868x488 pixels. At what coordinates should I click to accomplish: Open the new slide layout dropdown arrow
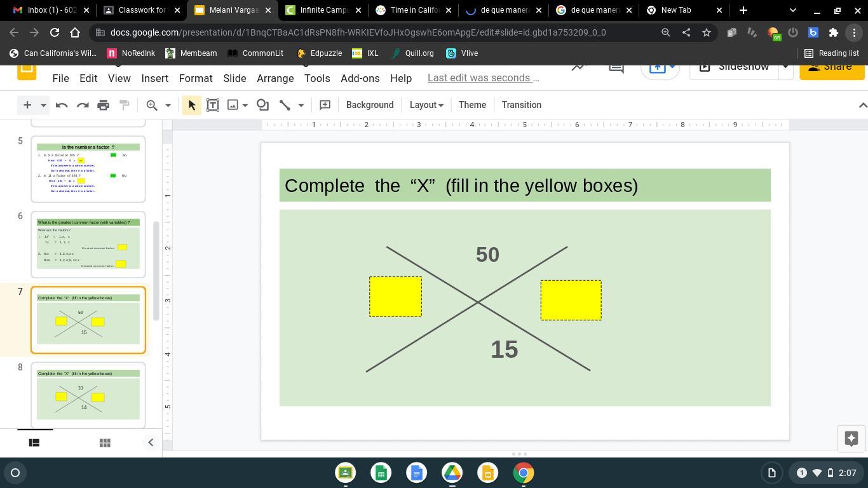pyautogui.click(x=43, y=105)
